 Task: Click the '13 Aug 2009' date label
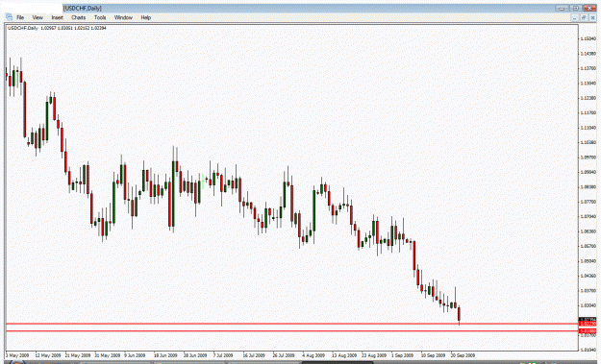pos(344,355)
